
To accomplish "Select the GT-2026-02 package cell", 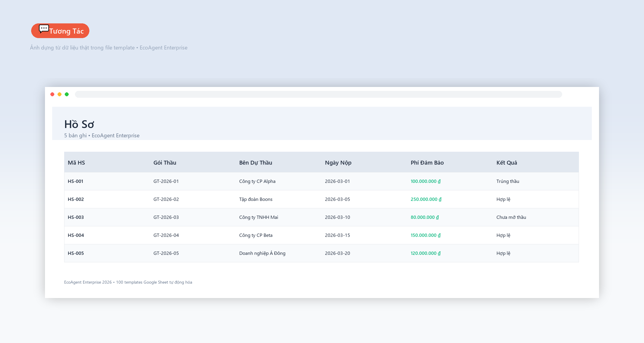I will 166,199.
